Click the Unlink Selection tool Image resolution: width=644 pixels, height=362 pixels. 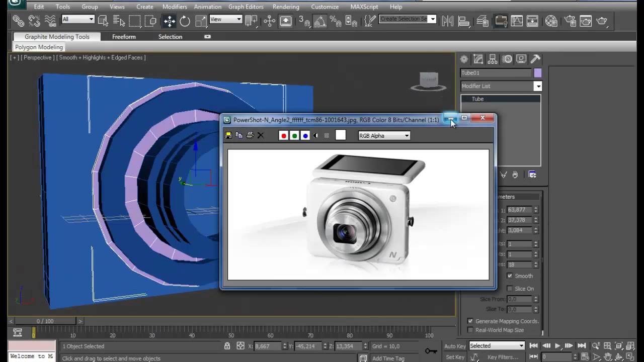point(34,21)
